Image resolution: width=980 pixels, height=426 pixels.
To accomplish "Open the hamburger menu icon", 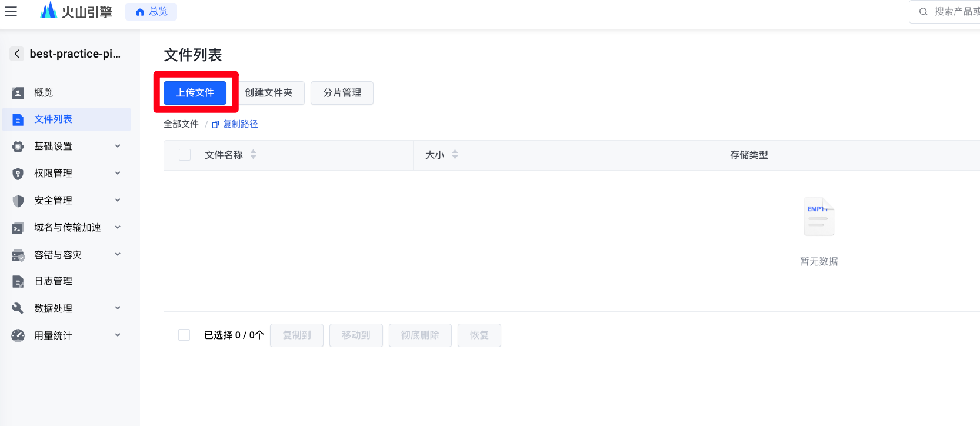I will [11, 11].
